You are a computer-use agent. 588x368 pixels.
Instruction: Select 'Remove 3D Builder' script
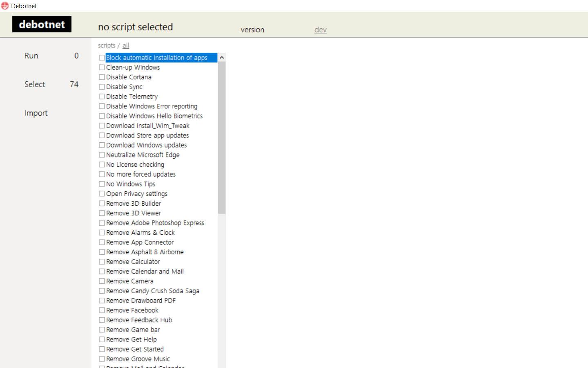point(134,204)
